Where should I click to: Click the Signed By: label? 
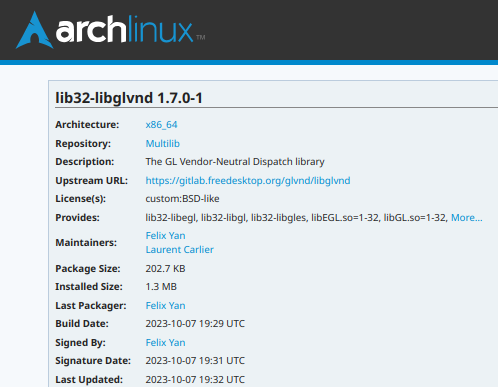[x=80, y=342]
